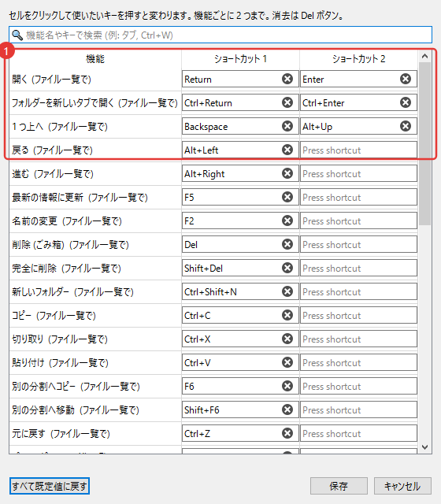Click the scrollbar down arrow

point(425,447)
